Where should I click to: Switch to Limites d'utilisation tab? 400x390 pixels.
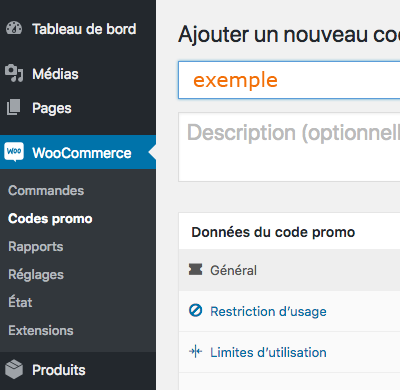[289, 352]
